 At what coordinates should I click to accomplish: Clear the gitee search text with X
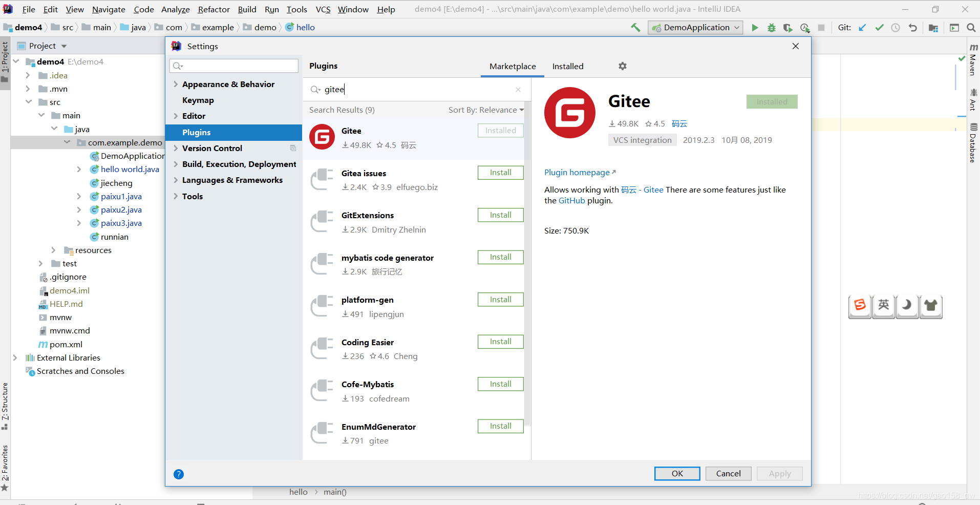tap(518, 90)
